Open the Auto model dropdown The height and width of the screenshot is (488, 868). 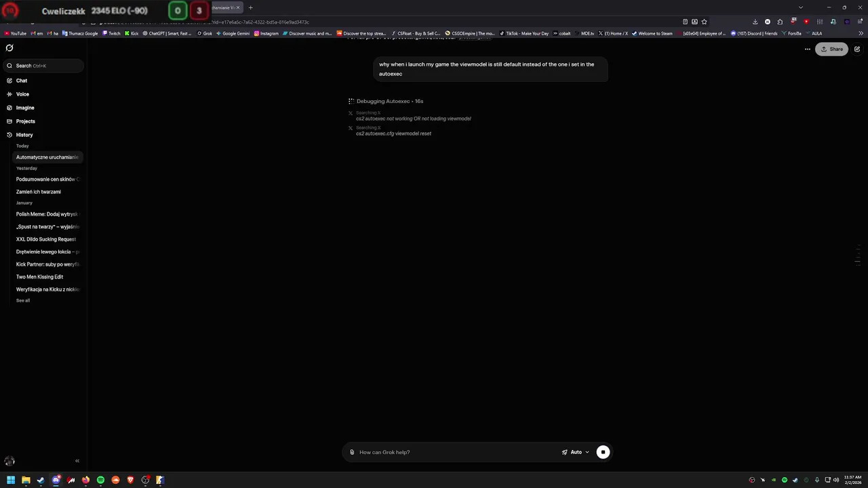(x=576, y=452)
